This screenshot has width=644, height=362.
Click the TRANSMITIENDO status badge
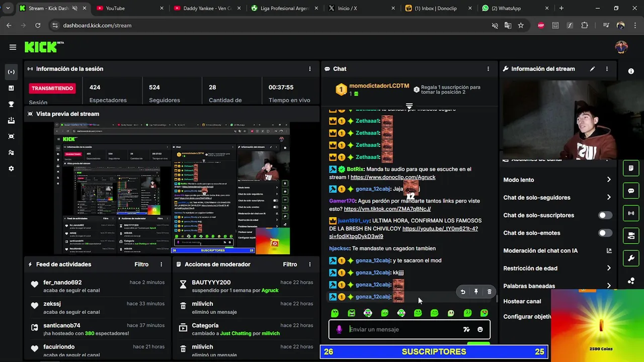52,88
